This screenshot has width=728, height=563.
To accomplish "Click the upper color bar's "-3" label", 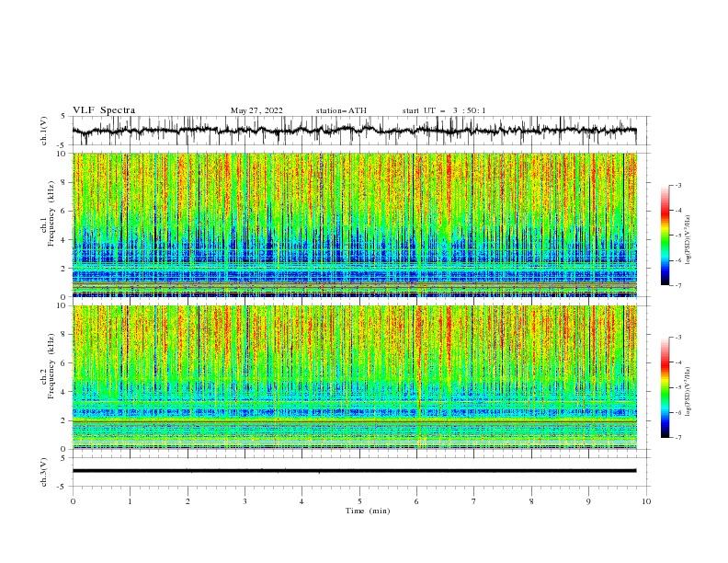I will 677,185.
